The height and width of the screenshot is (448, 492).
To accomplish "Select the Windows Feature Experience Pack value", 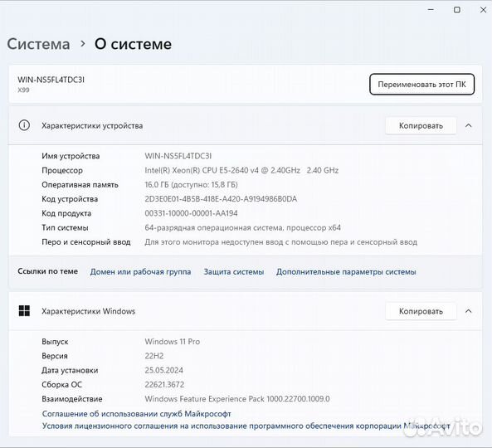I will point(237,399).
